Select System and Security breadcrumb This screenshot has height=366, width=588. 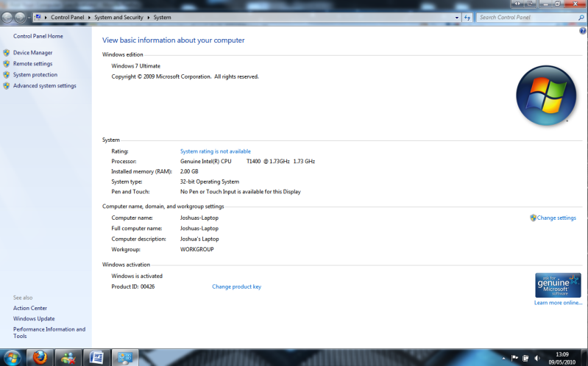[x=119, y=17]
